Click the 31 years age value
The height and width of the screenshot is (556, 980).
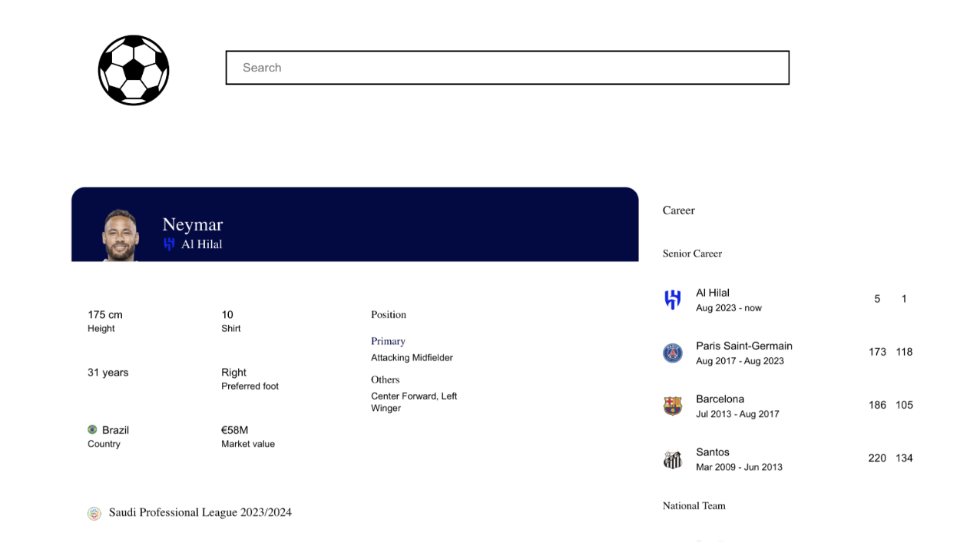click(108, 372)
